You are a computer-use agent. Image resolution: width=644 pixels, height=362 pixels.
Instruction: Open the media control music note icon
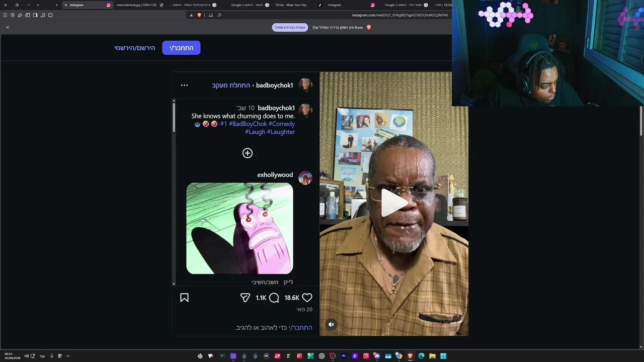tap(43, 15)
